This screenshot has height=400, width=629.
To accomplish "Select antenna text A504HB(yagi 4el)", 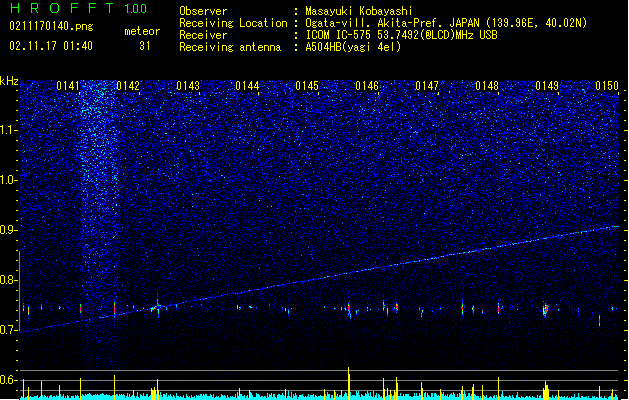I will [353, 47].
